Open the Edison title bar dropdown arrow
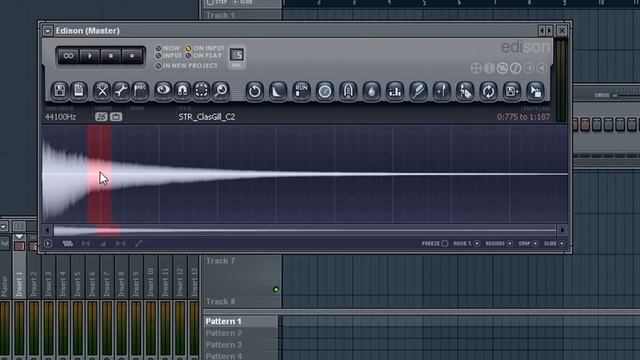640x360 pixels. 48,31
